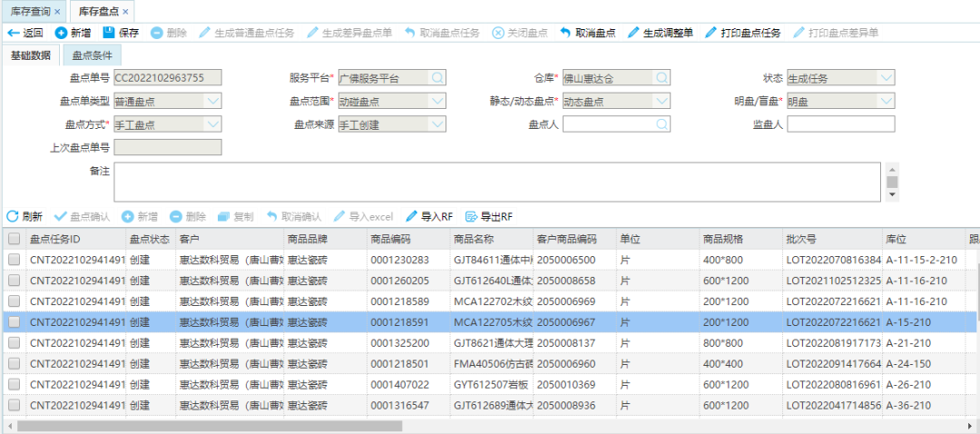This screenshot has width=980, height=434.
Task: Check the row with product code 0001230283
Action: [14, 260]
